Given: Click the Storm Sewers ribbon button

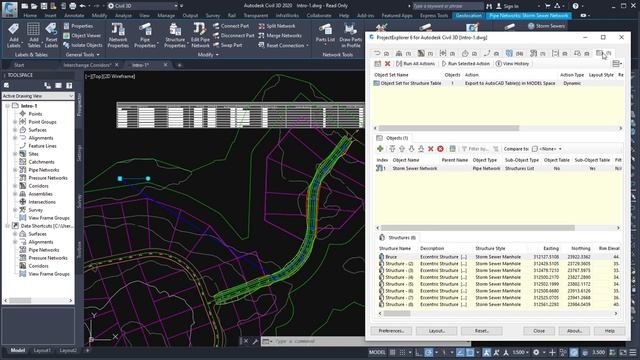Looking at the screenshot, I should (546, 26).
